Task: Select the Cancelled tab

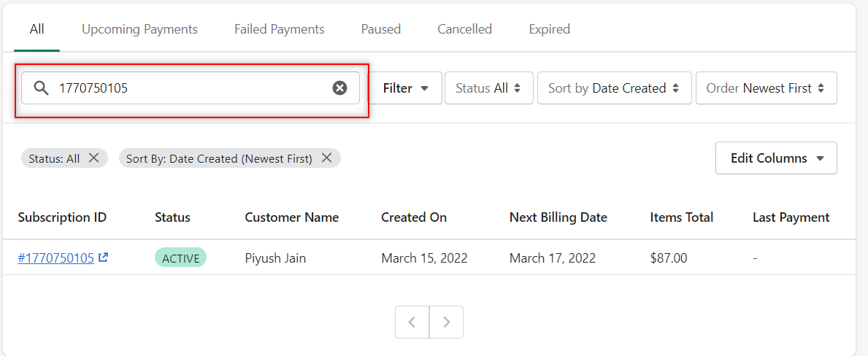Action: [464, 29]
